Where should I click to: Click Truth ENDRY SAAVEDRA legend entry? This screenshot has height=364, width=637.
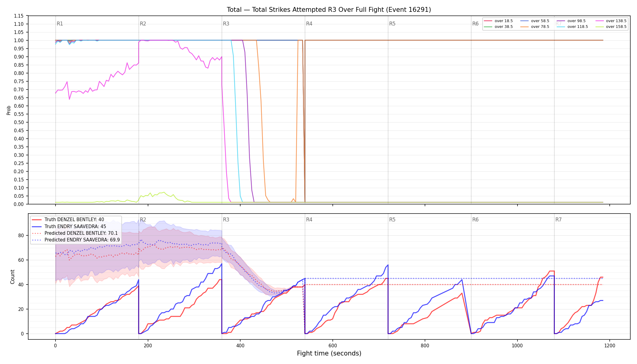(x=69, y=226)
